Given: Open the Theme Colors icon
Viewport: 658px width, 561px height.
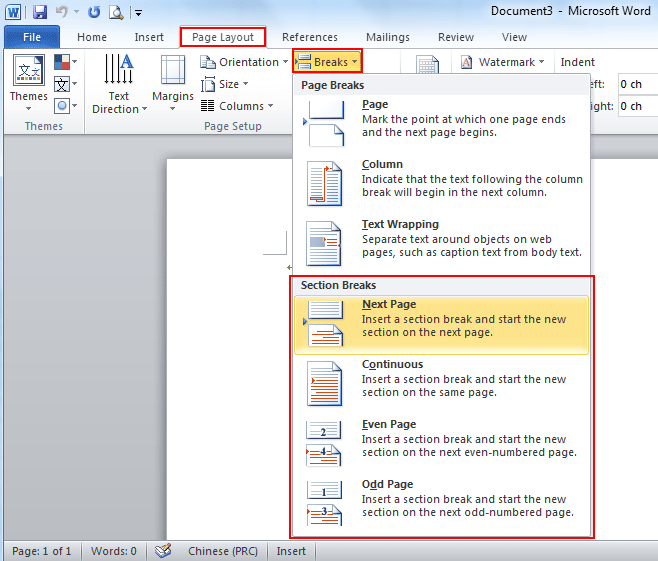Looking at the screenshot, I should click(64, 63).
